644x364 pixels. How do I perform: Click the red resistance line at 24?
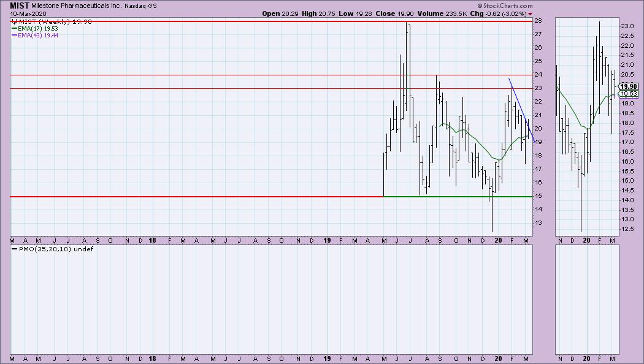coord(271,75)
